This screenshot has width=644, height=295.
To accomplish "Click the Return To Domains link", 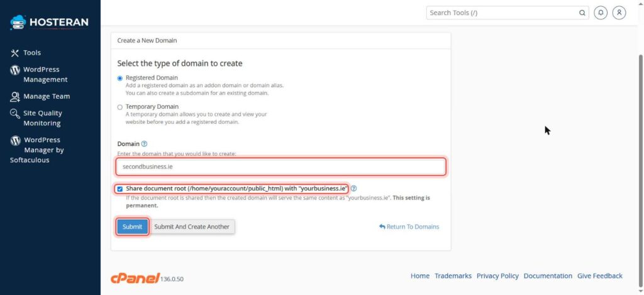I will [409, 227].
